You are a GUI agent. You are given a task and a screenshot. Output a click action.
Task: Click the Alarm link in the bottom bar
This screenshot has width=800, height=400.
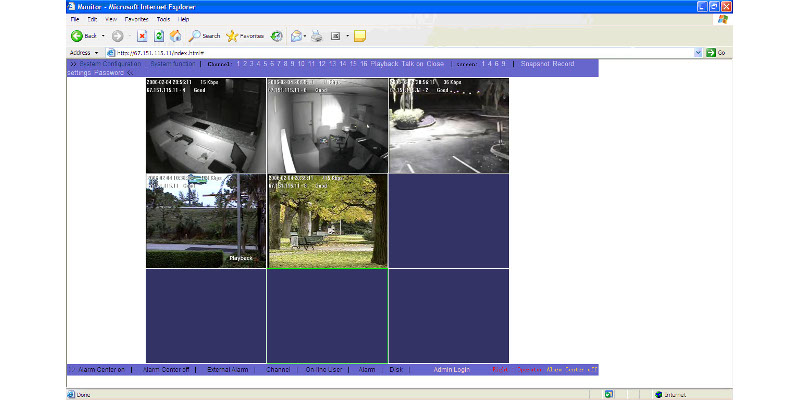[367, 369]
